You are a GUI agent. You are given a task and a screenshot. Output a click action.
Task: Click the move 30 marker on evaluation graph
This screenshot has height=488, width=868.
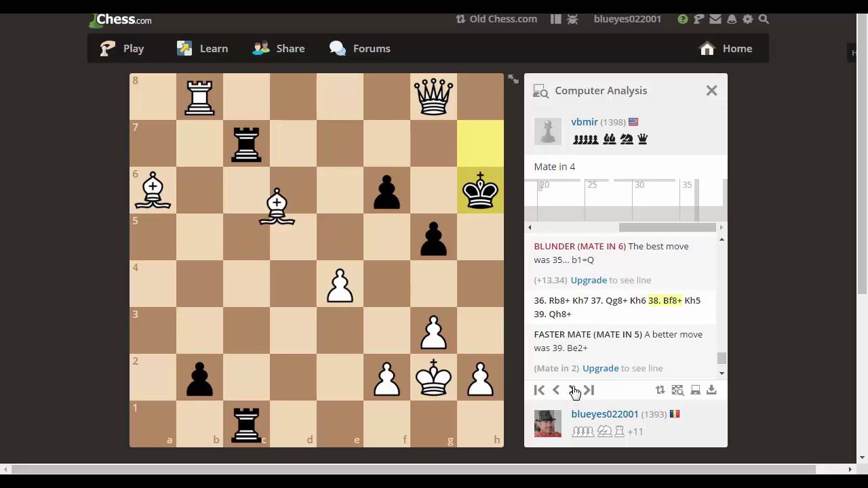tap(639, 184)
